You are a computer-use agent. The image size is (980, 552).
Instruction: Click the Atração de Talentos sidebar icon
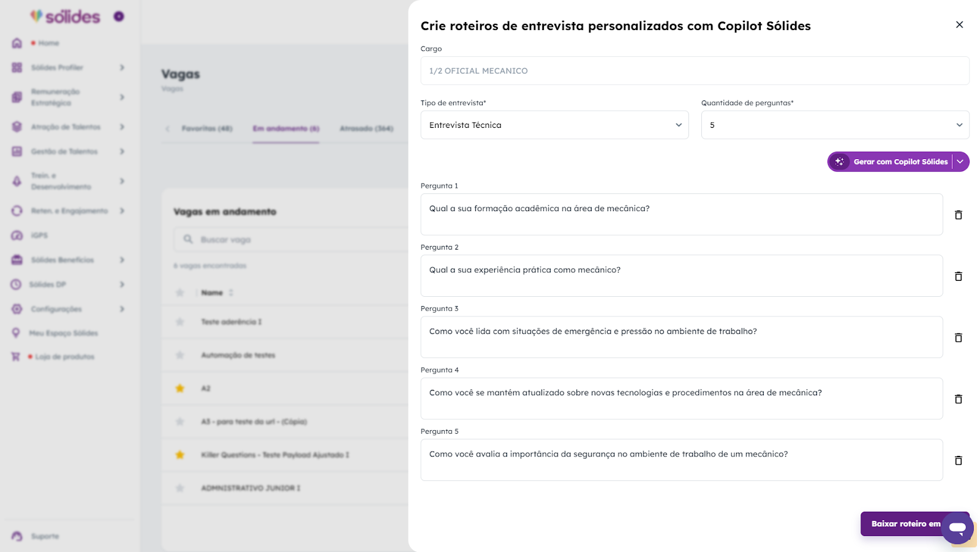(17, 127)
